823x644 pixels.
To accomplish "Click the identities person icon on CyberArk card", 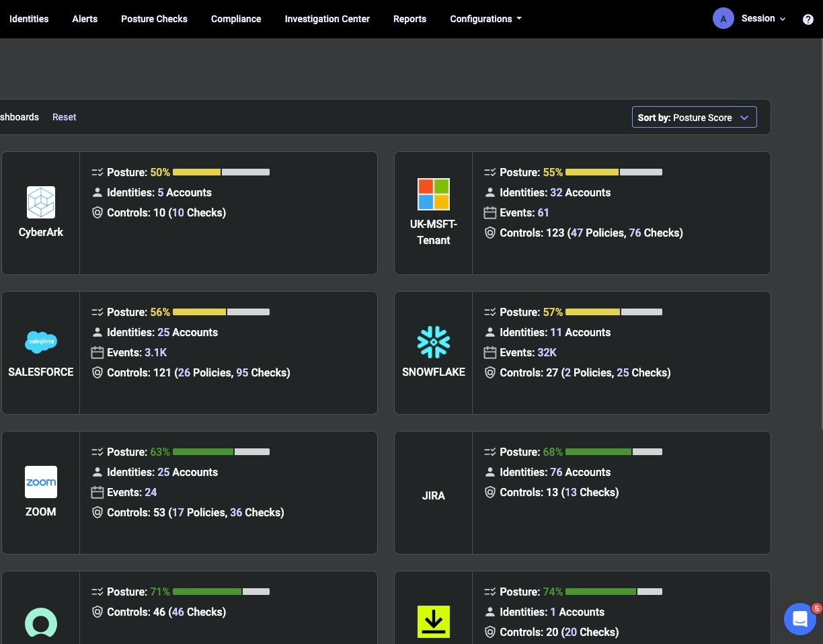I will (97, 192).
